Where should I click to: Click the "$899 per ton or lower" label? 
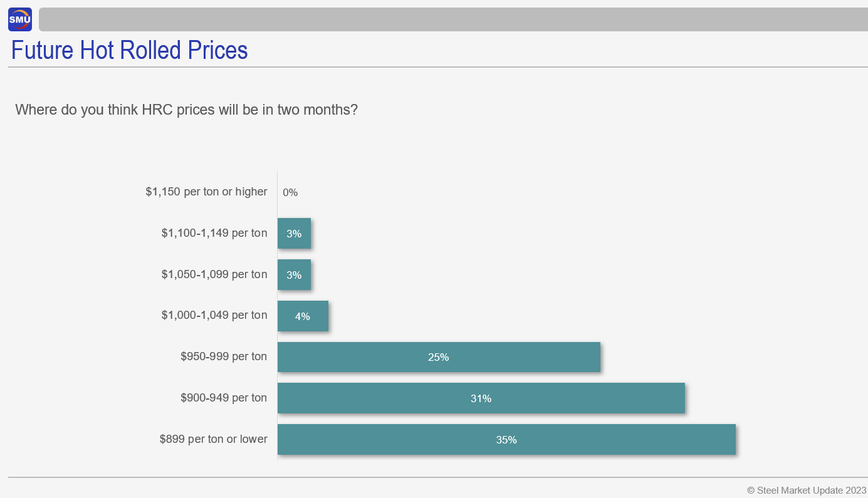(214, 439)
